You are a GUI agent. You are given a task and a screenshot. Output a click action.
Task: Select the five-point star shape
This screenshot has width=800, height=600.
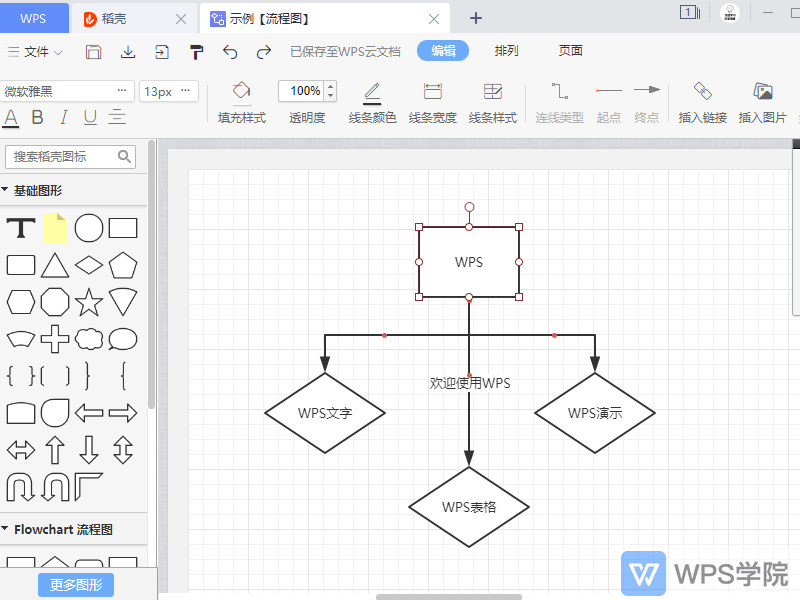(x=89, y=302)
